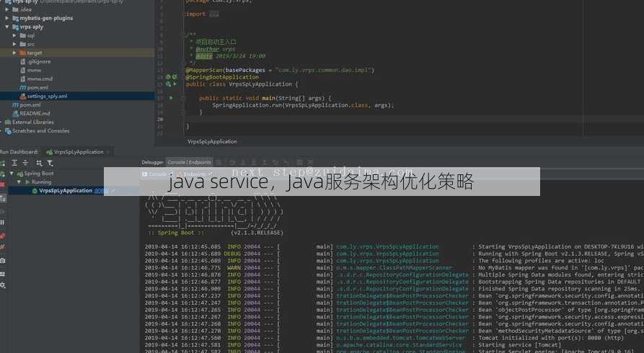Select README.md file
The image size is (644, 353).
click(35, 113)
